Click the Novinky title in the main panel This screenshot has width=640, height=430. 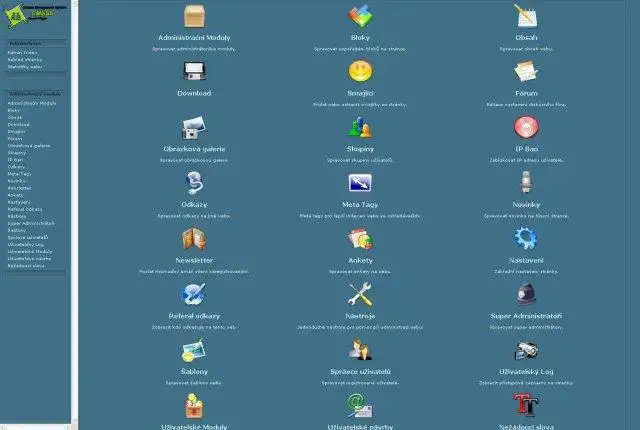[526, 205]
